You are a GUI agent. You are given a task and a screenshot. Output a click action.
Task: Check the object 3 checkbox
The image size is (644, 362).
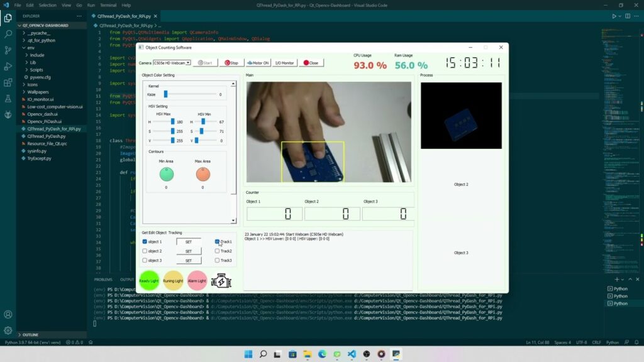coord(145,260)
